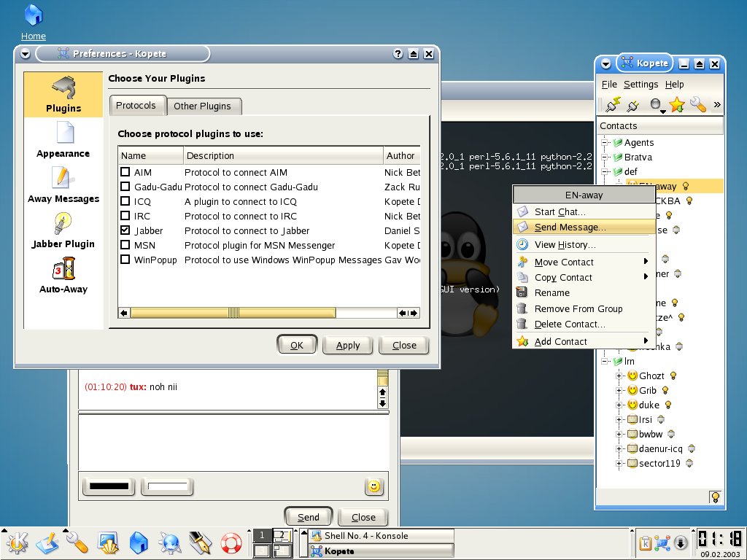Click the lightbulb status icon at Kopete window bottom
This screenshot has width=747, height=560.
tap(715, 497)
